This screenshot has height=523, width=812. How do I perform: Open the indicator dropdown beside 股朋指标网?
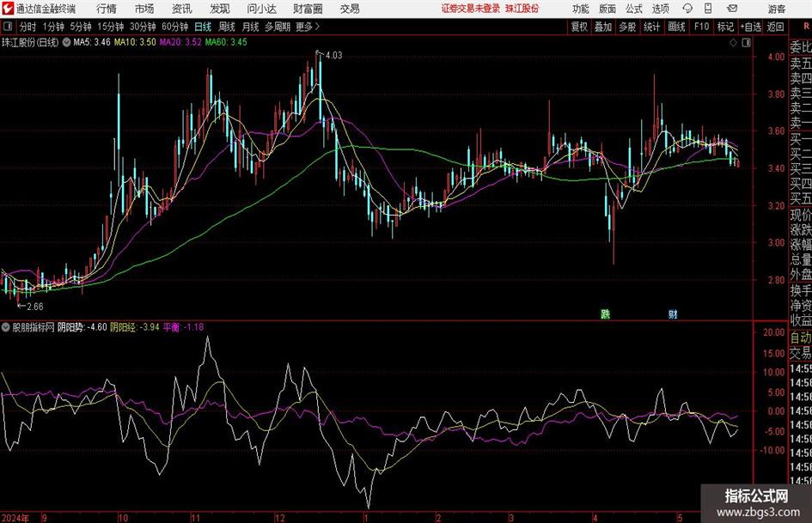pyautogui.click(x=6, y=327)
